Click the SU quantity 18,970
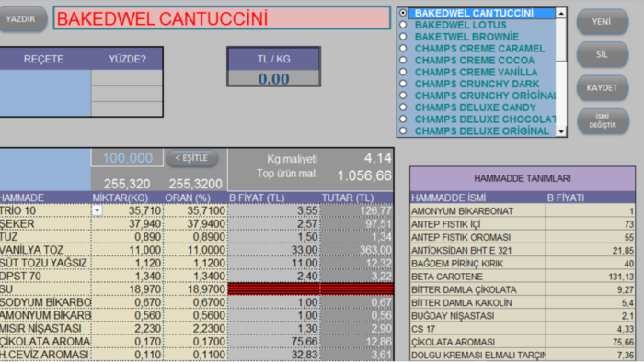 [127, 289]
